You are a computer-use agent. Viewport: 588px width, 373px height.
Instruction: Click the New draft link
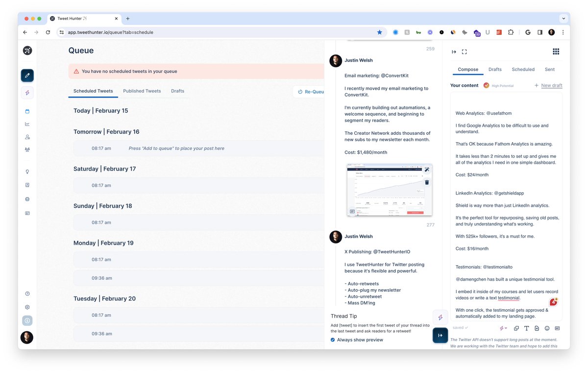pyautogui.click(x=548, y=85)
